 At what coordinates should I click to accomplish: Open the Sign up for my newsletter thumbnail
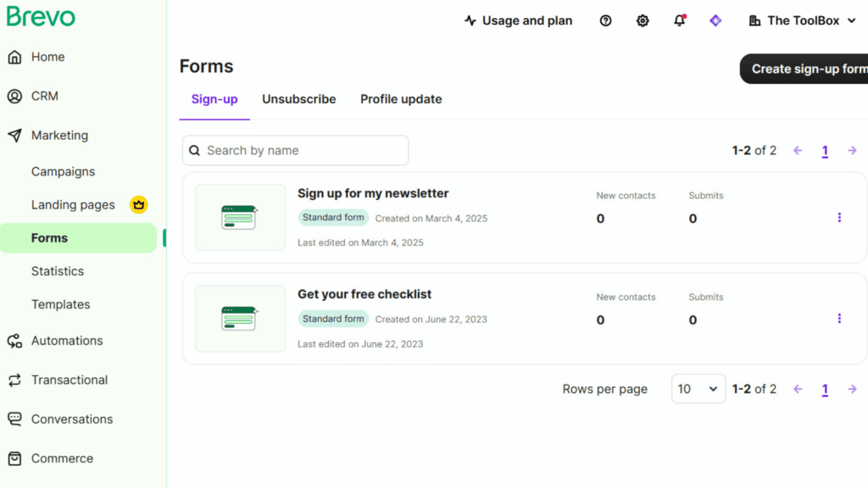coord(240,218)
